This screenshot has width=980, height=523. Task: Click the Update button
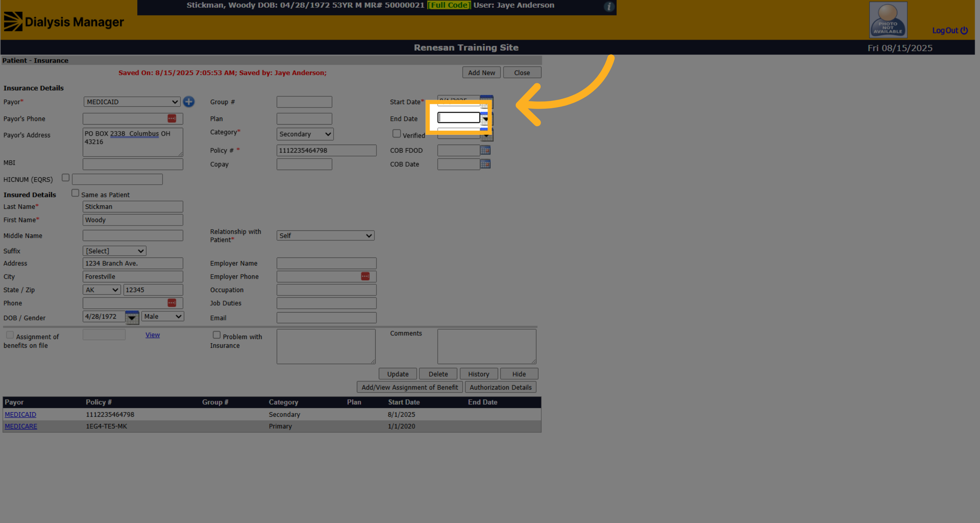[x=398, y=374]
